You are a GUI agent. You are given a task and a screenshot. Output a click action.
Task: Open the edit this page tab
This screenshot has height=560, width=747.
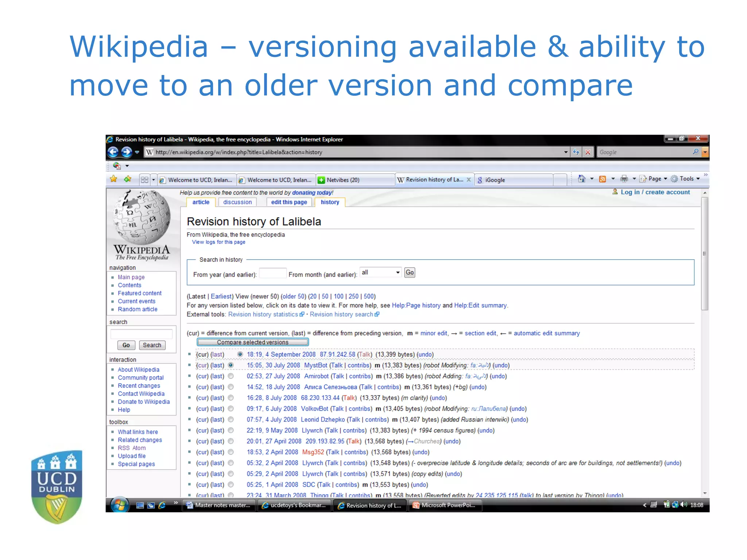(289, 202)
